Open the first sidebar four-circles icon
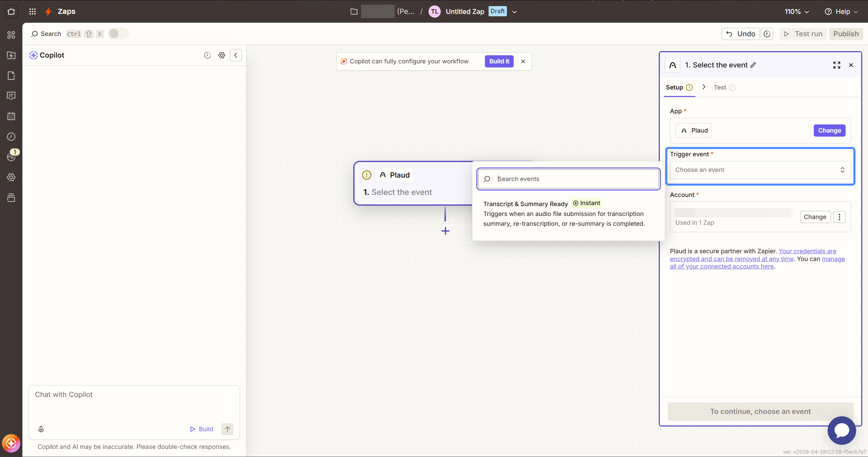This screenshot has width=868, height=457. coord(11,35)
